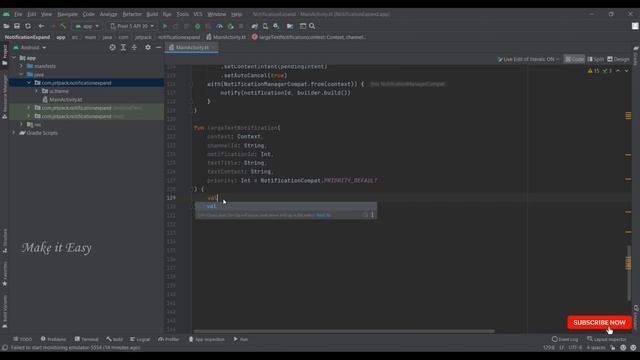Run the app with green play icon
This screenshot has width=640, height=360.
[x=165, y=26]
